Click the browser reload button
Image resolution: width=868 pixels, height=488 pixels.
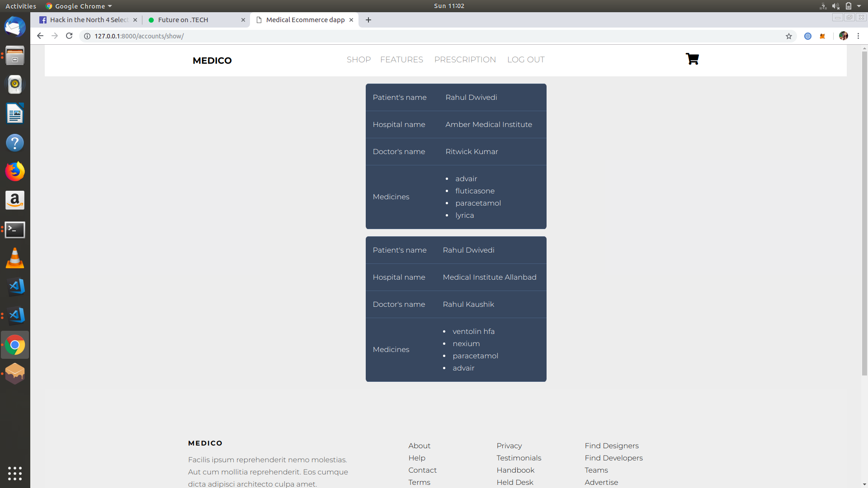(x=69, y=36)
